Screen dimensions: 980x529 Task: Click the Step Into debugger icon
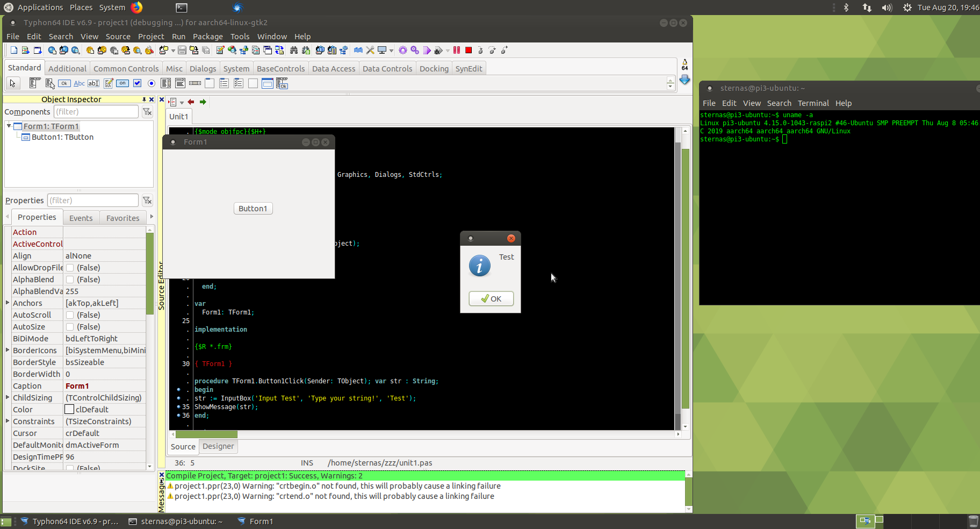coord(480,50)
